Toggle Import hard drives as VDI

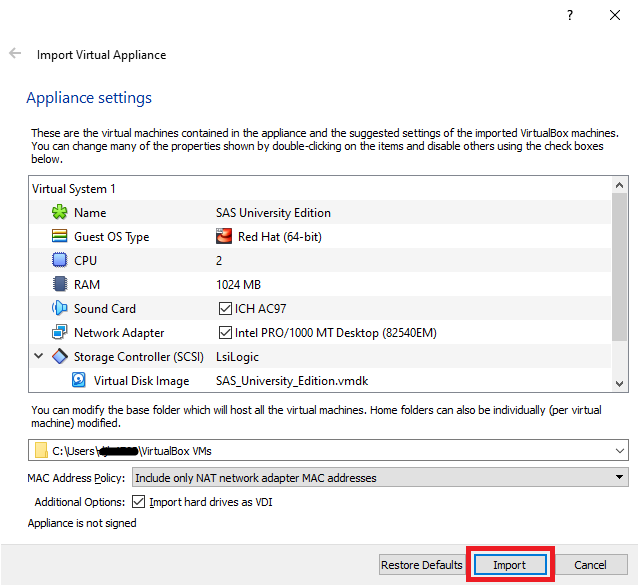tap(139, 502)
